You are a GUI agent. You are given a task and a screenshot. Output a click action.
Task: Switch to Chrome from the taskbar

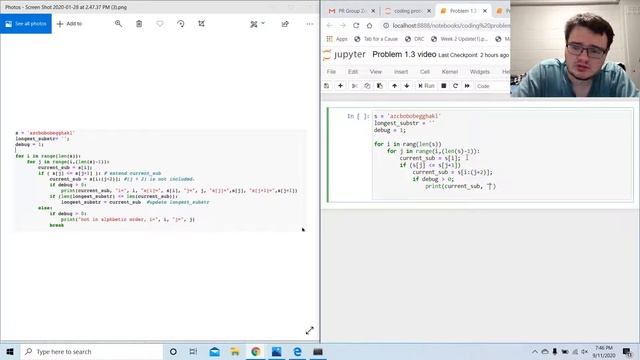coord(256,351)
